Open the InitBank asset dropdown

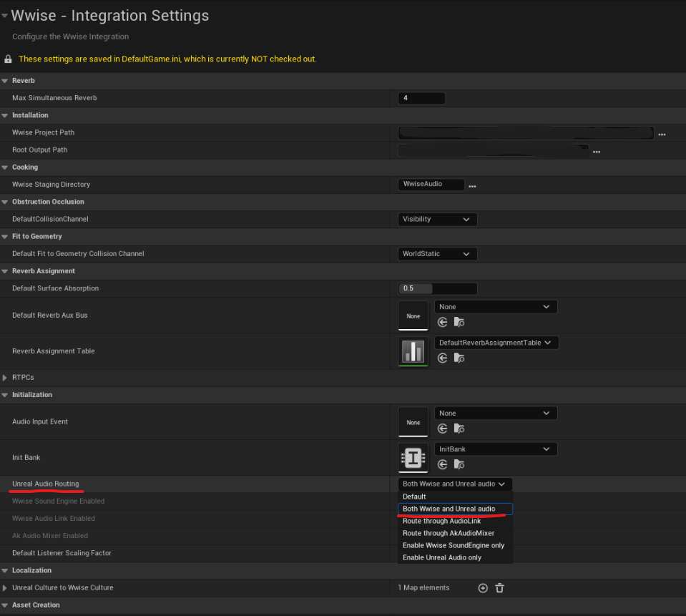coord(496,449)
